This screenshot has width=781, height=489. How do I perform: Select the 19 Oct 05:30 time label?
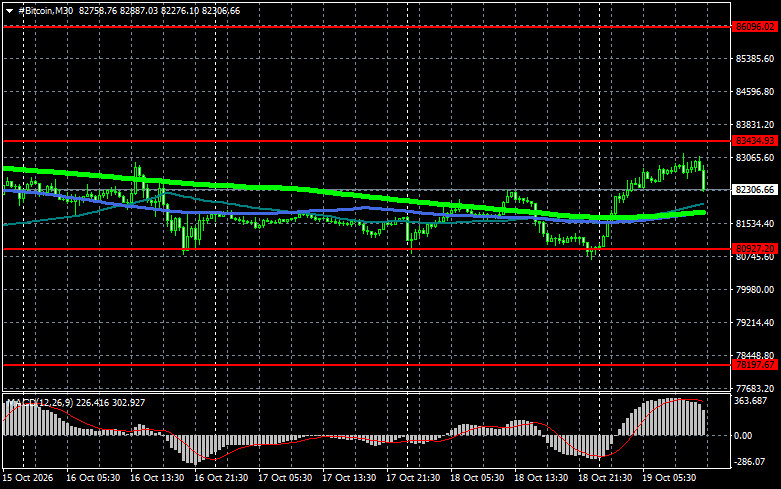click(669, 478)
